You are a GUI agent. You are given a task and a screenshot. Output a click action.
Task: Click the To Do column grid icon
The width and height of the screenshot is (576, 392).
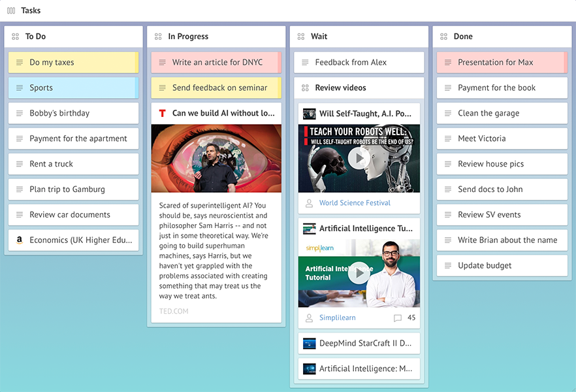click(15, 37)
